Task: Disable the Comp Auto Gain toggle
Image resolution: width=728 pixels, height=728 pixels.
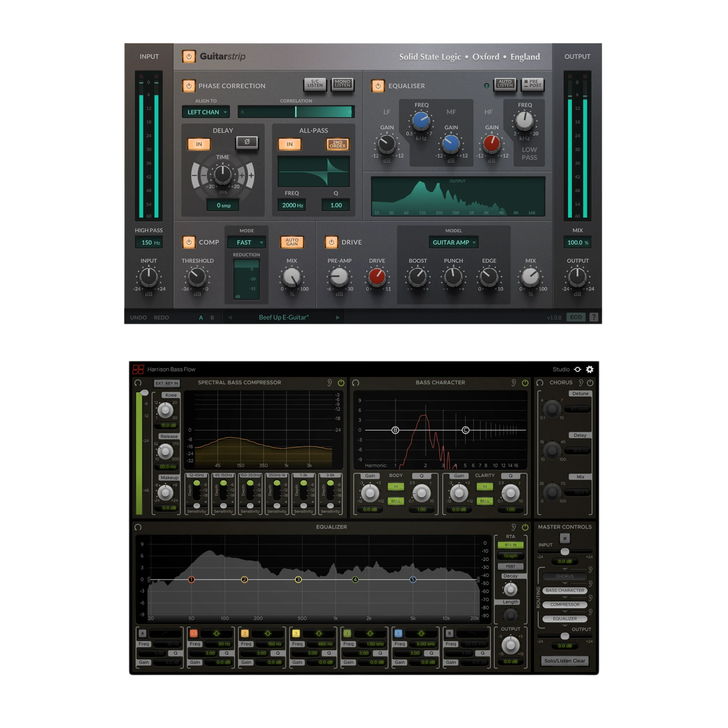Action: coord(292,242)
